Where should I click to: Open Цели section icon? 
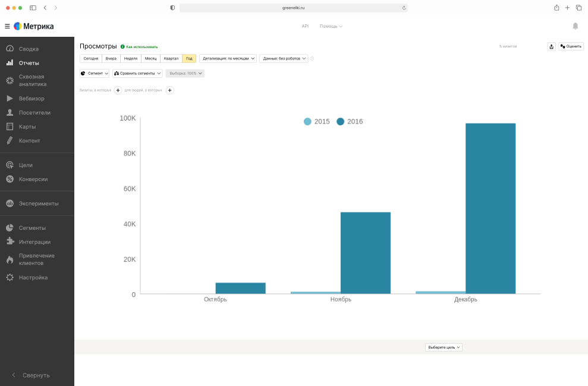coord(10,165)
